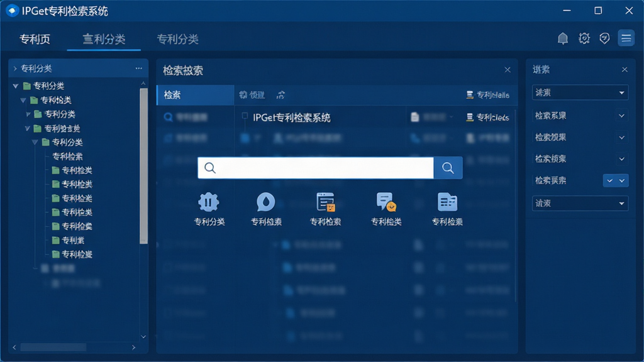Click the right arrow of the tree's horizontal scrollbar
The width and height of the screenshot is (644, 362).
coord(134,347)
